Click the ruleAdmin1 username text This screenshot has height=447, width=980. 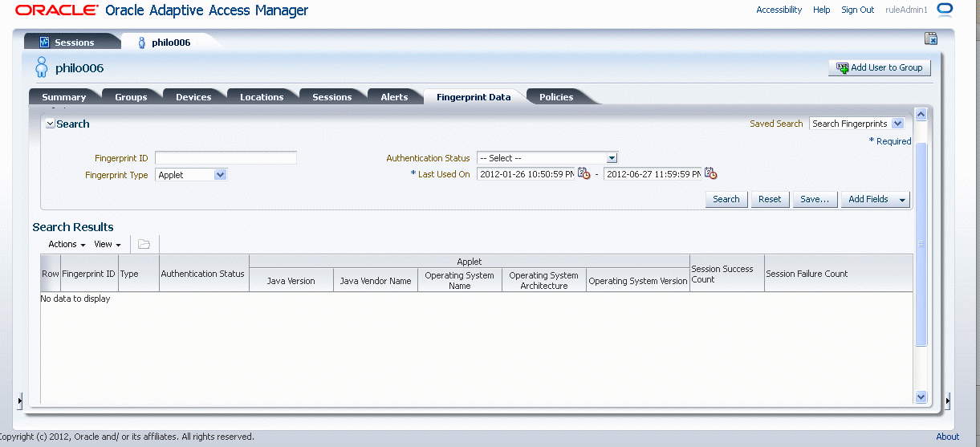(x=906, y=10)
